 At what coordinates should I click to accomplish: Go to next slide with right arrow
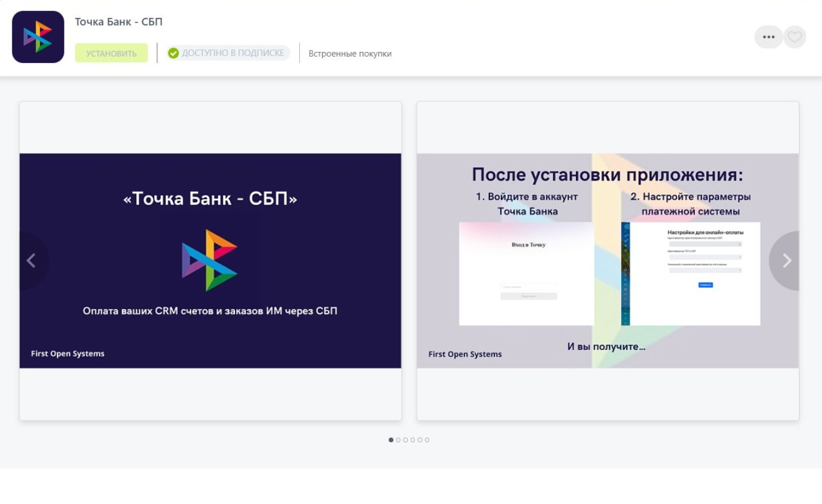point(786,261)
